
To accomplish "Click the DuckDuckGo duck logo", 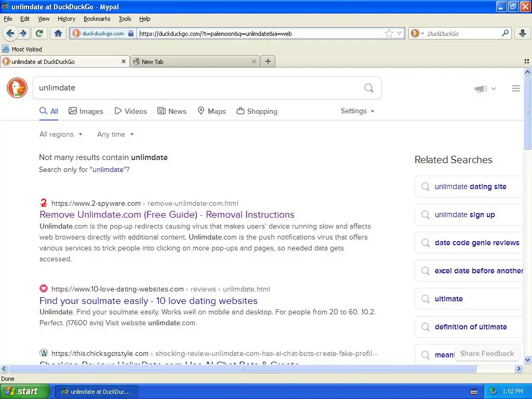I will pos(17,88).
